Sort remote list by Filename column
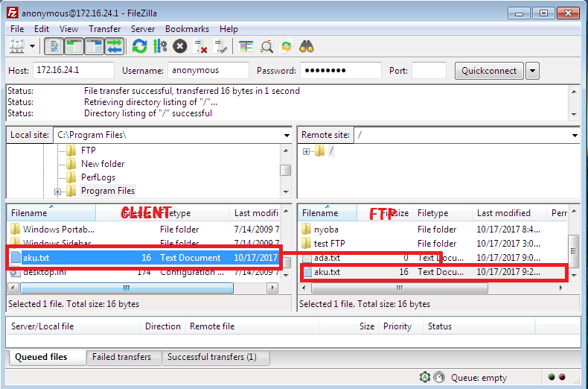 point(327,213)
